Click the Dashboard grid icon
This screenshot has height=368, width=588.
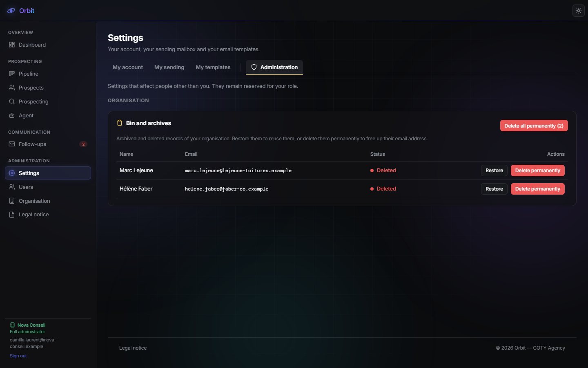[x=12, y=45]
